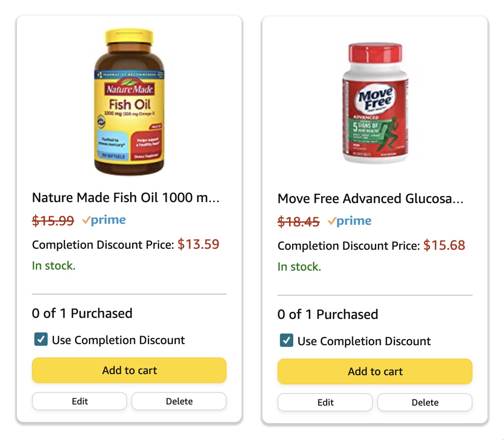Edit the Nature Made Fish Oil list item
Viewport: 504px width, 440px height.
[x=79, y=401]
